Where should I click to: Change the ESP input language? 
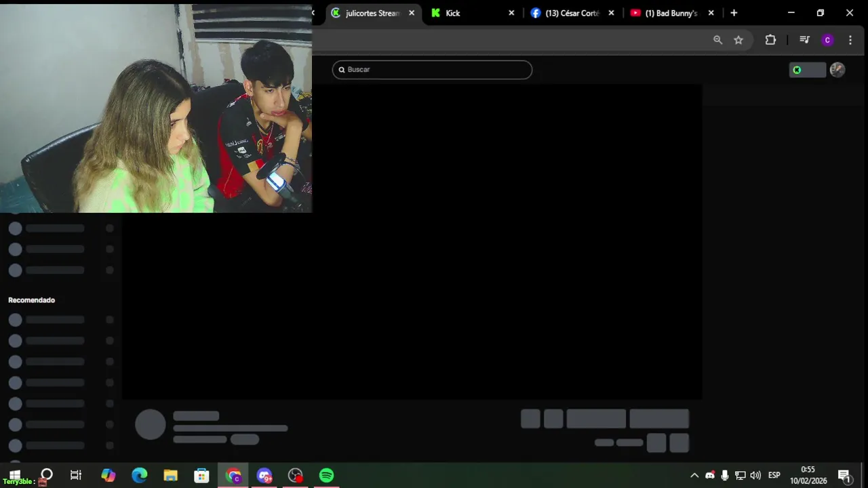pos(774,475)
